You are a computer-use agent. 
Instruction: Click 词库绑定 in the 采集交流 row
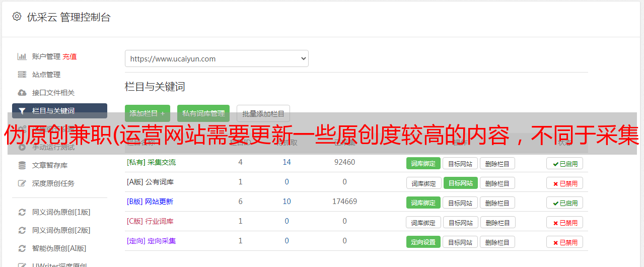click(423, 163)
